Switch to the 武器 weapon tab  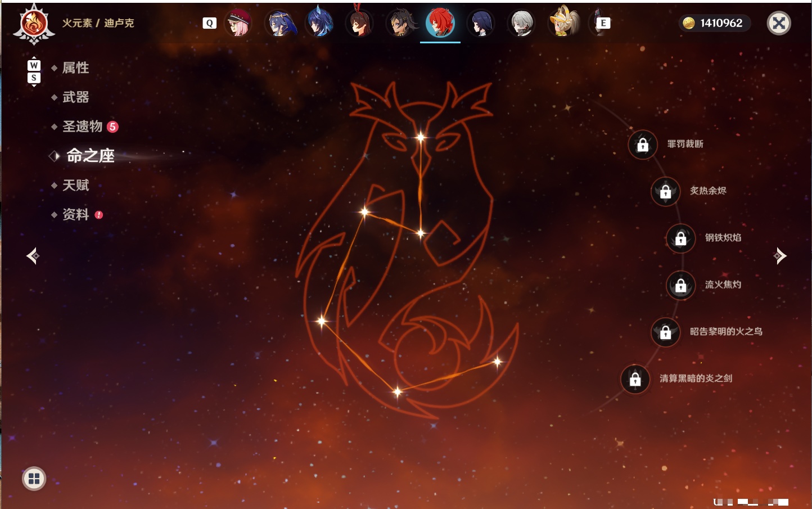click(x=75, y=97)
